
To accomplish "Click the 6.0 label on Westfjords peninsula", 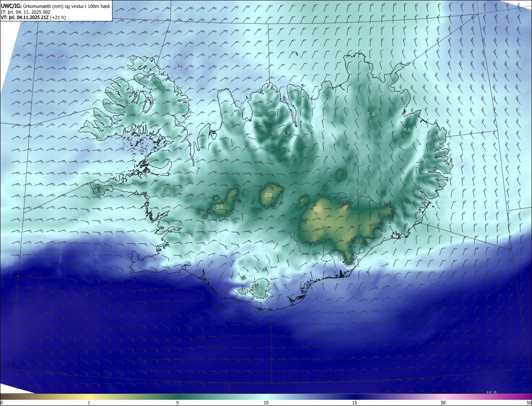I will (x=127, y=103).
